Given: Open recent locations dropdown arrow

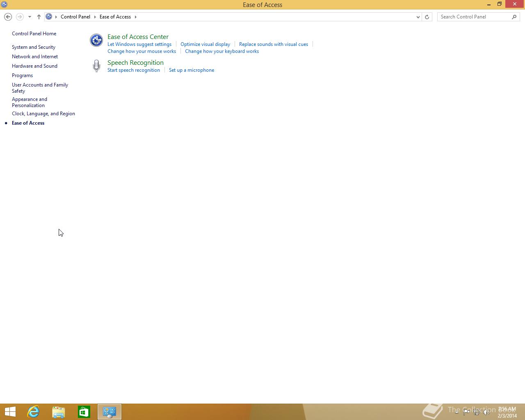Looking at the screenshot, I should (30, 17).
